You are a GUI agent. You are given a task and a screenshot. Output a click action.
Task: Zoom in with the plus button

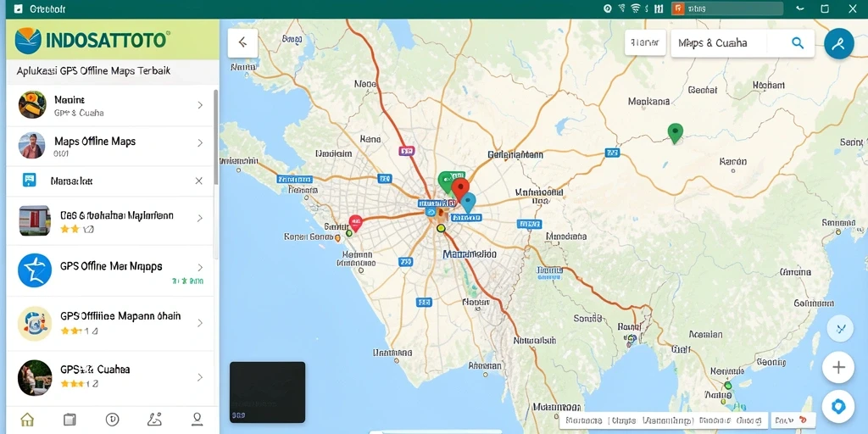tap(838, 368)
